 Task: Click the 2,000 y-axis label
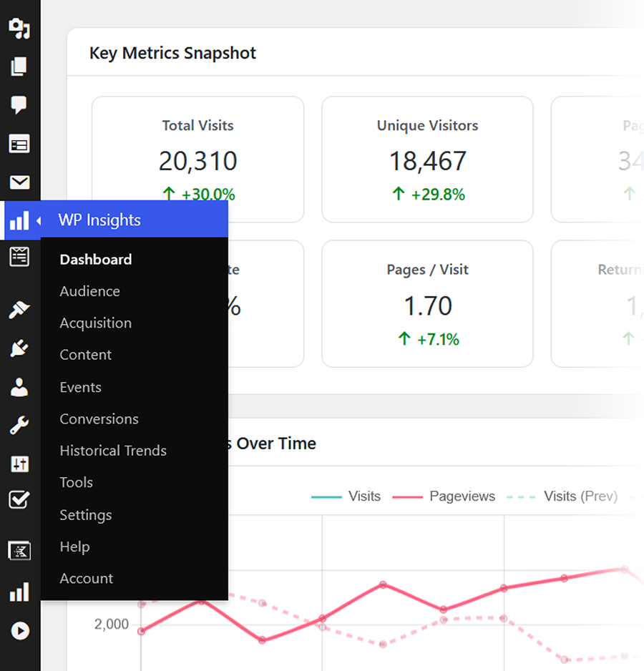pyautogui.click(x=112, y=625)
